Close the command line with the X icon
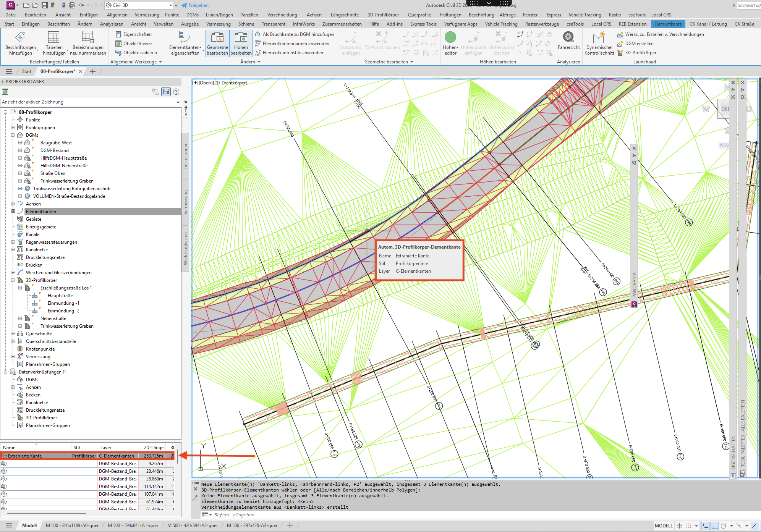 coord(196,489)
